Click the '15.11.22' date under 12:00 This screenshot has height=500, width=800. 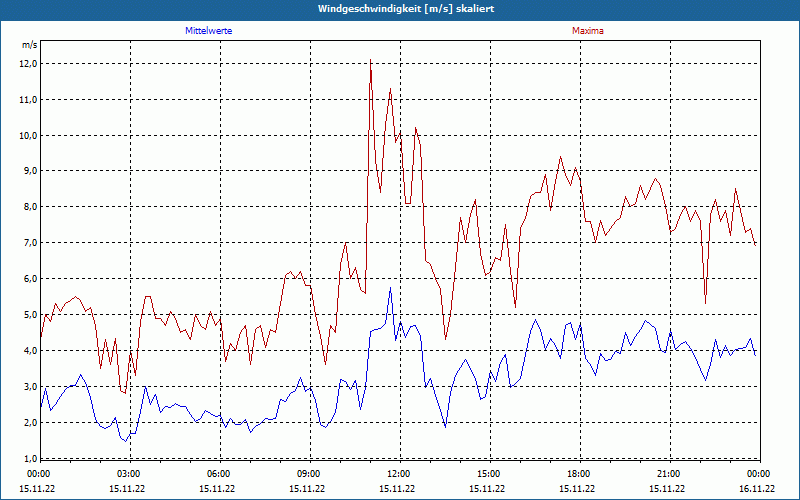pyautogui.click(x=397, y=489)
